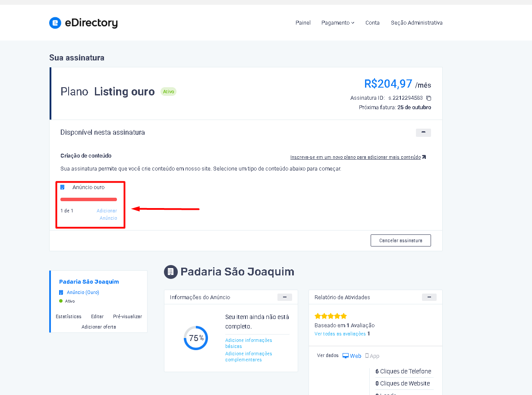Click Adicione informações básicas link
Screen dimensions: 532x395
[249, 343]
